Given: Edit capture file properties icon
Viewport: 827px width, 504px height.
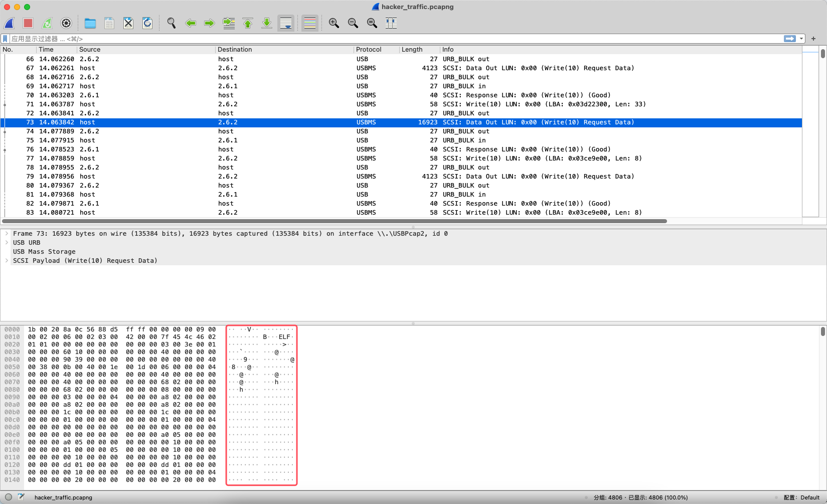Looking at the screenshot, I should (21, 497).
